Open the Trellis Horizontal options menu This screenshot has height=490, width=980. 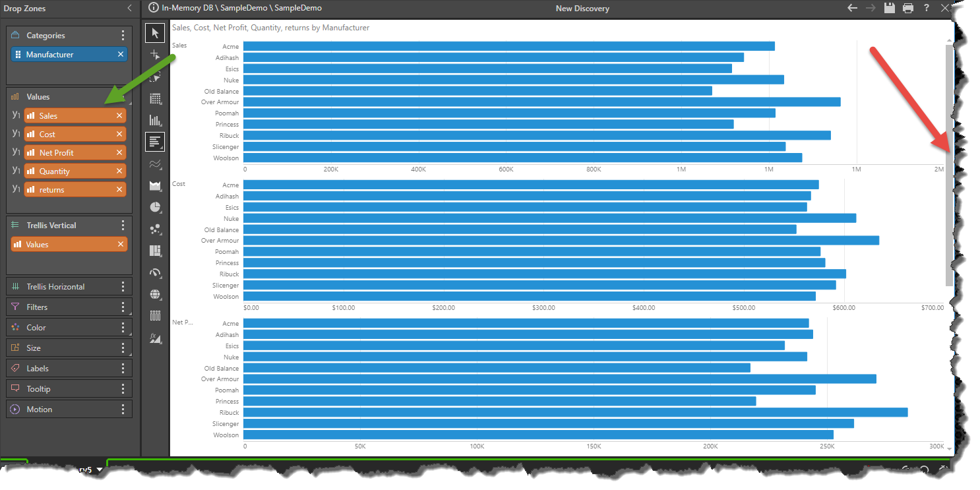pyautogui.click(x=123, y=287)
